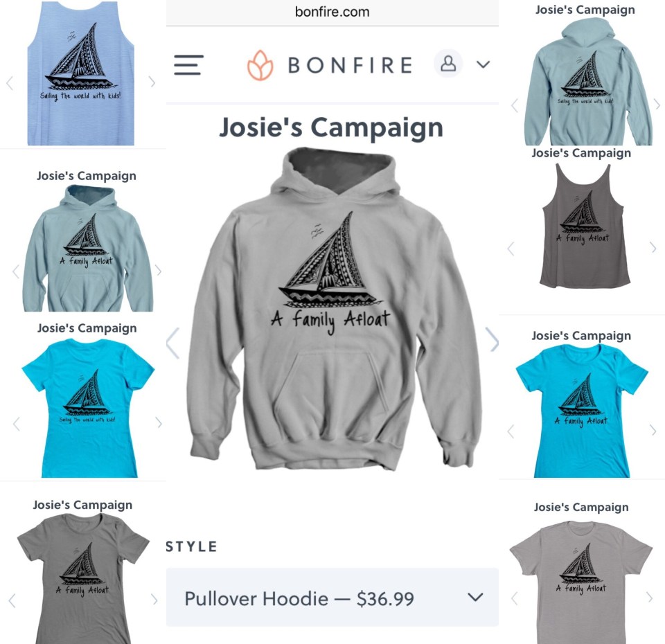The width and height of the screenshot is (665, 644).
Task: Open Pullover Hoodie style dropdown
Action: click(x=332, y=598)
